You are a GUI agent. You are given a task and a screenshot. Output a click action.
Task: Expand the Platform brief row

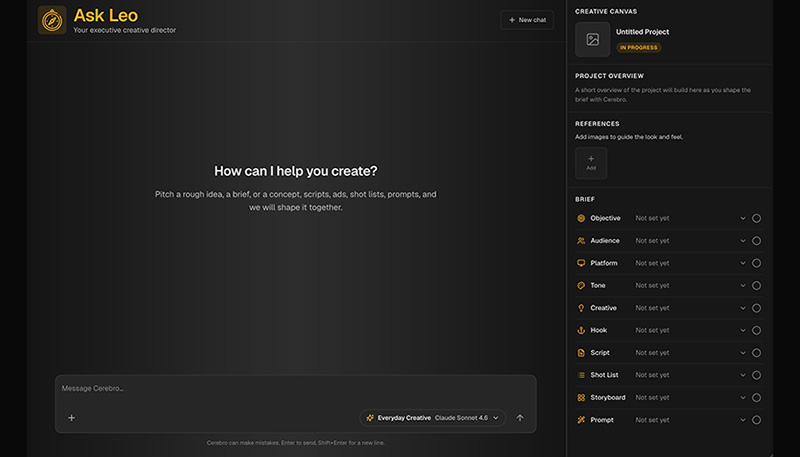pos(742,263)
